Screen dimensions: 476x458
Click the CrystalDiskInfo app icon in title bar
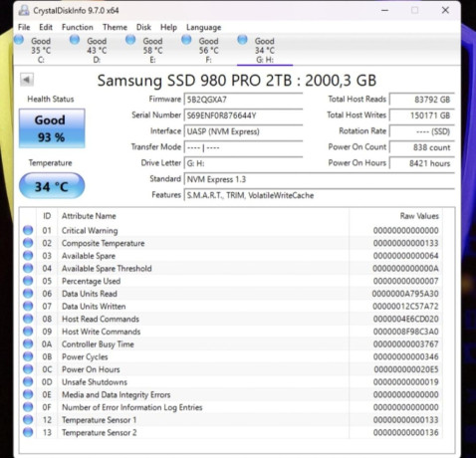(x=24, y=10)
